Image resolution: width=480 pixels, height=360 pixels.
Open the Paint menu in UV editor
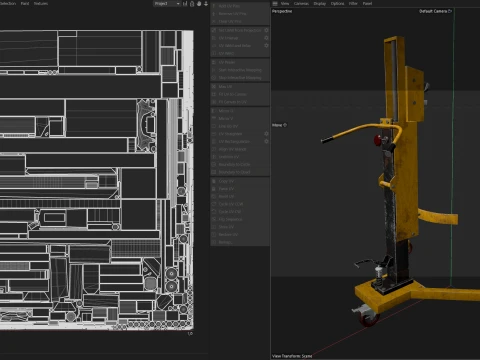[25, 3]
